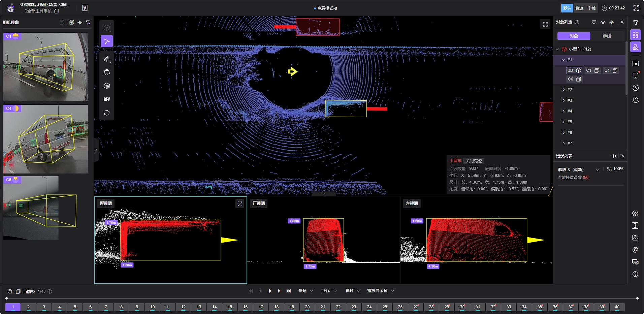Toggle the 默认 display mode button
Viewport: 644px width, 314px height.
(x=567, y=8)
